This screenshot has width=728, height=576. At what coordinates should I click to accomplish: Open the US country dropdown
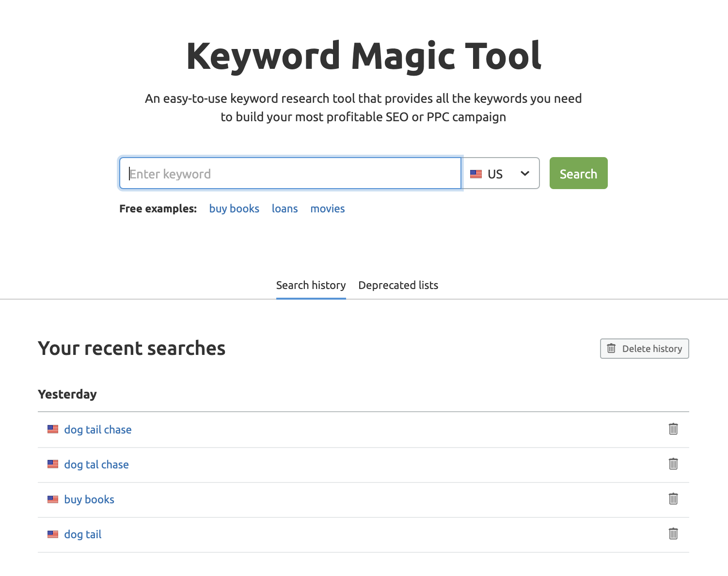point(500,174)
